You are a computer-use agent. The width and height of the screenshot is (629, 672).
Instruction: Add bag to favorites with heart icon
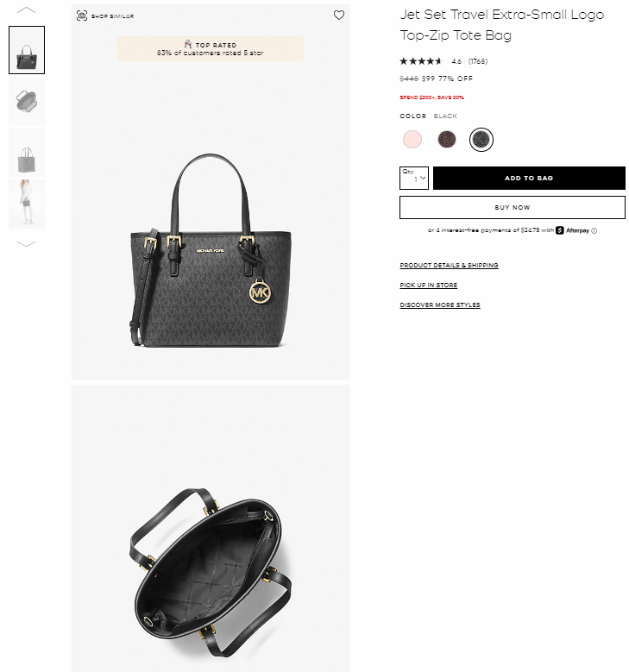339,15
